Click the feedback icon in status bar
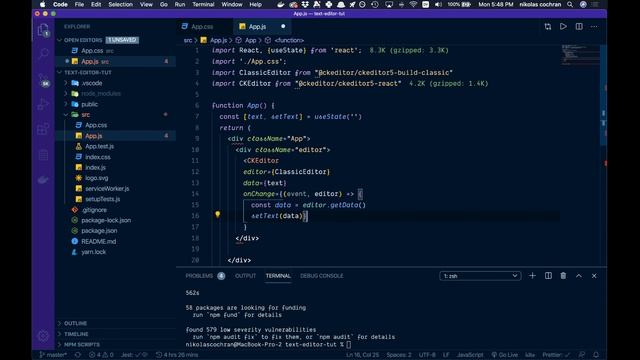This screenshot has width=640, height=360. (x=582, y=355)
